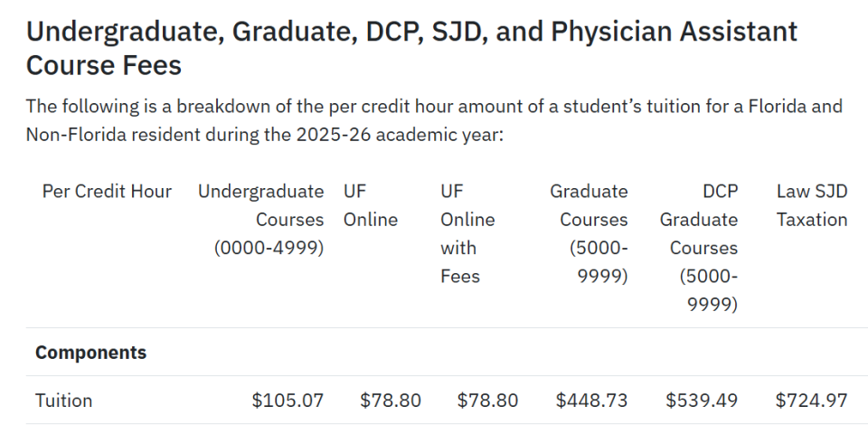
Task: Click the $78.80 UF Online with Fees value
Action: (488, 400)
